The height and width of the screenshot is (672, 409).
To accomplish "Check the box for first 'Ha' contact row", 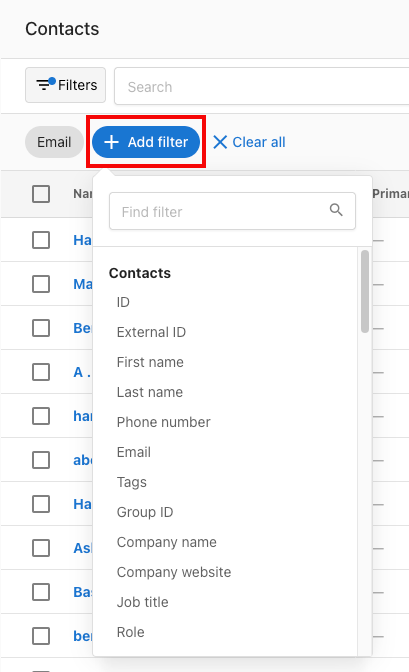I will coord(41,240).
